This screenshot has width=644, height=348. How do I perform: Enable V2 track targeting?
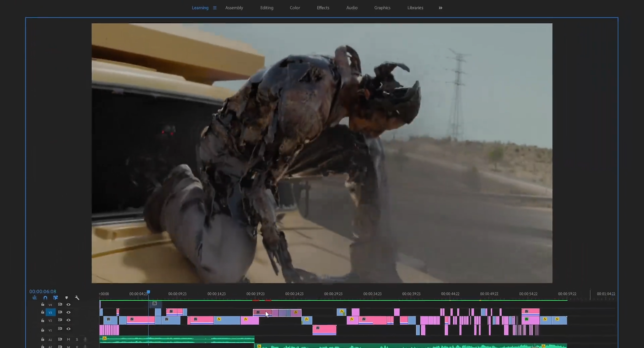click(x=50, y=321)
